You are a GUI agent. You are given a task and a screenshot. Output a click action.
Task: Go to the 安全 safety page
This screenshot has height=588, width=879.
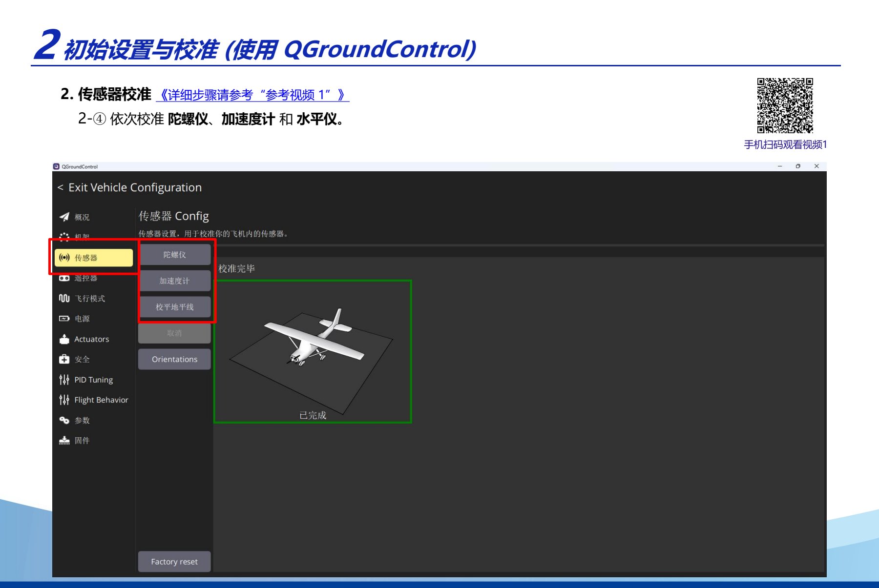pos(94,359)
